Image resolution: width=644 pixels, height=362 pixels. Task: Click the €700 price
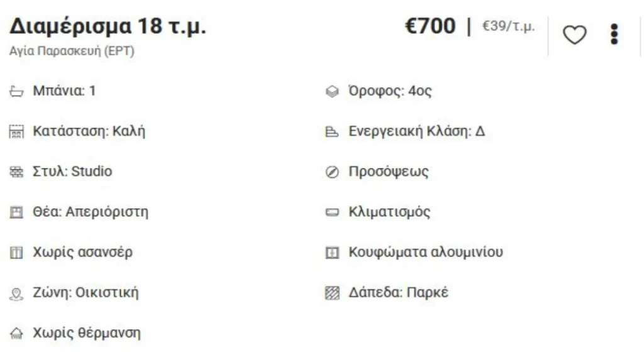[430, 26]
